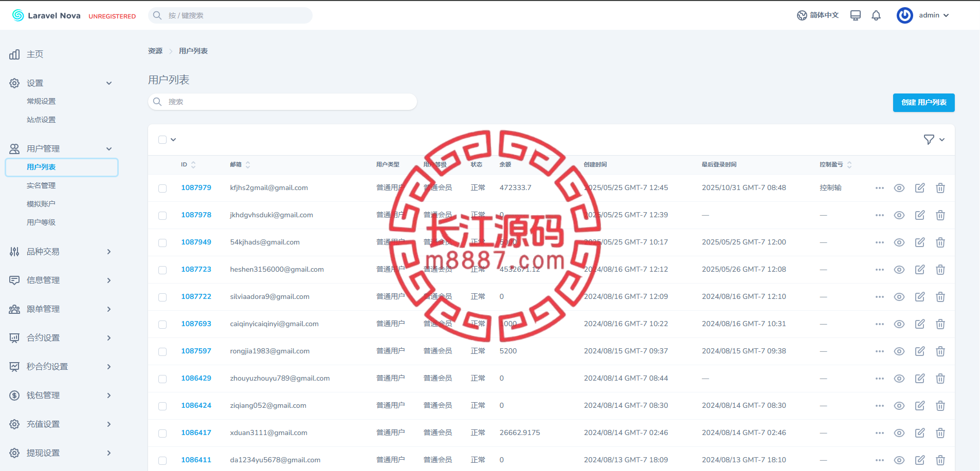Delete user caiqinyicaiqinyi@gmail.com
The height and width of the screenshot is (471, 980).
940,324
